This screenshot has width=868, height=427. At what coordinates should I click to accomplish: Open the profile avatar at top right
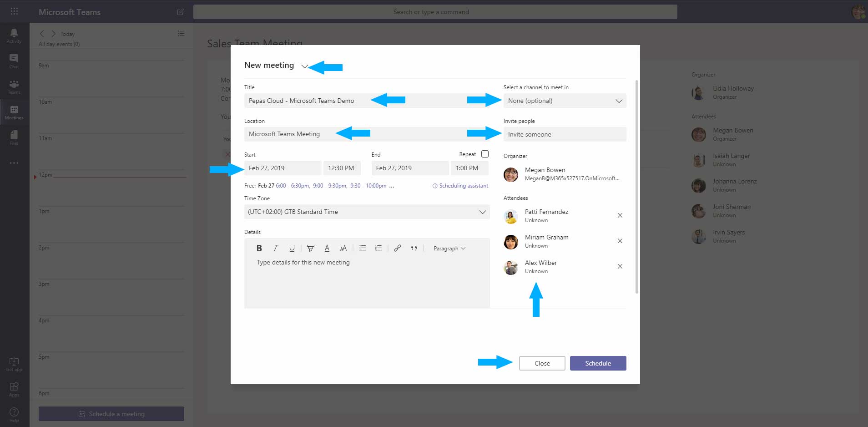coord(858,12)
